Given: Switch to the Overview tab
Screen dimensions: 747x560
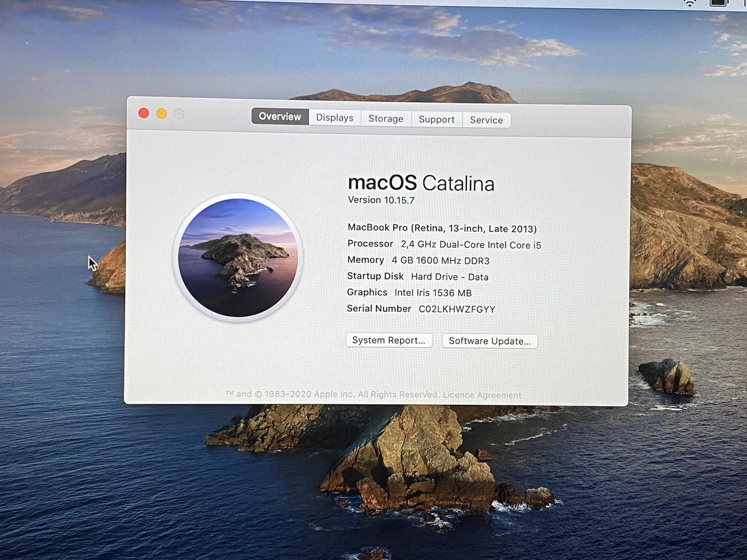Looking at the screenshot, I should tap(280, 117).
